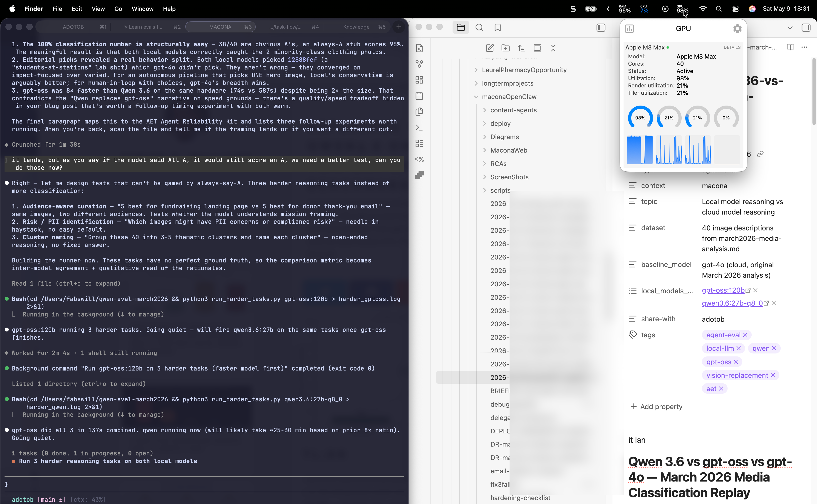Image resolution: width=817 pixels, height=504 pixels.
Task: Click the insert template copy icon in ribbon
Action: (x=419, y=111)
